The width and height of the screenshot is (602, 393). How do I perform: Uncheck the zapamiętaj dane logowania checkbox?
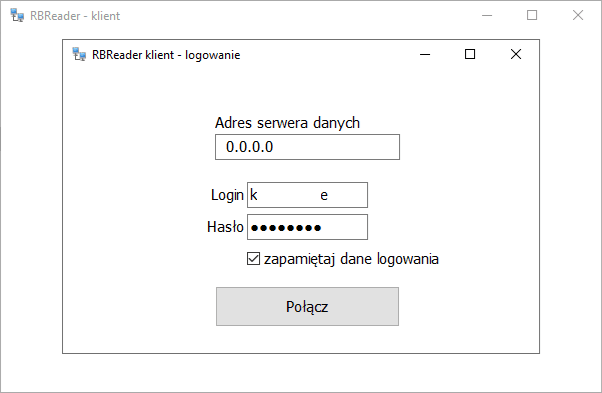[253, 259]
